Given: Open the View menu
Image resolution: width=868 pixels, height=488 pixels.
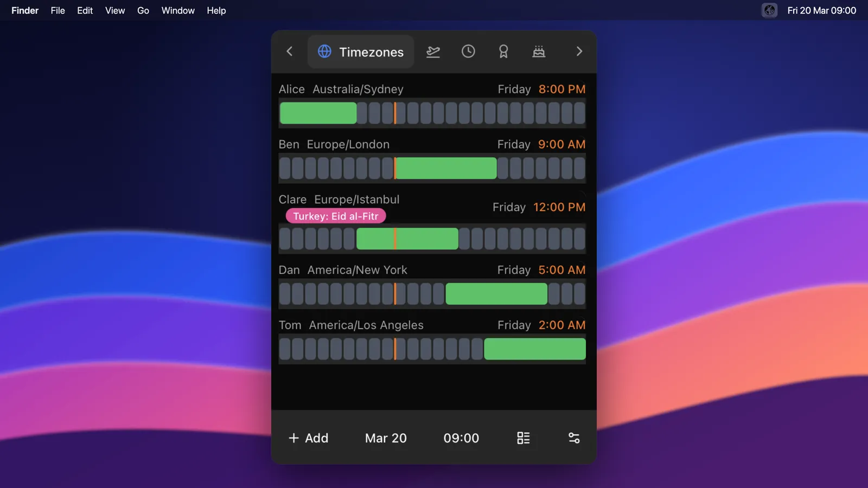Looking at the screenshot, I should [115, 10].
